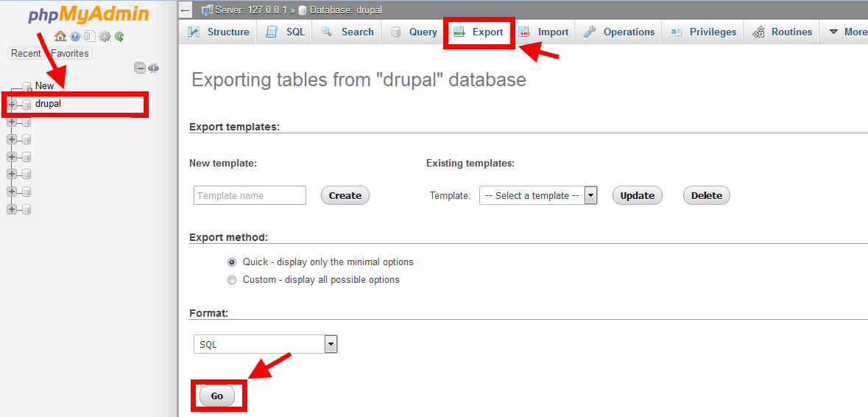Click the phpMyAdmin logo
The width and height of the screenshot is (868, 417).
(x=88, y=15)
